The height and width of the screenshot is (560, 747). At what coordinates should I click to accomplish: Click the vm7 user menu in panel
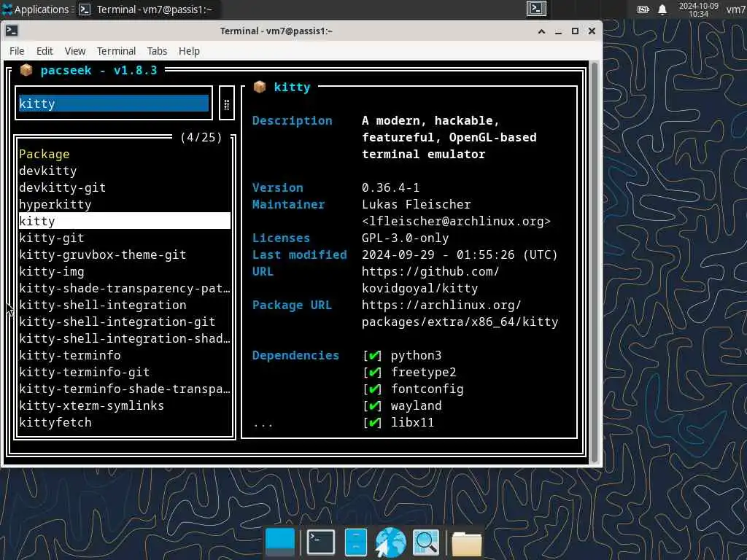tap(736, 9)
